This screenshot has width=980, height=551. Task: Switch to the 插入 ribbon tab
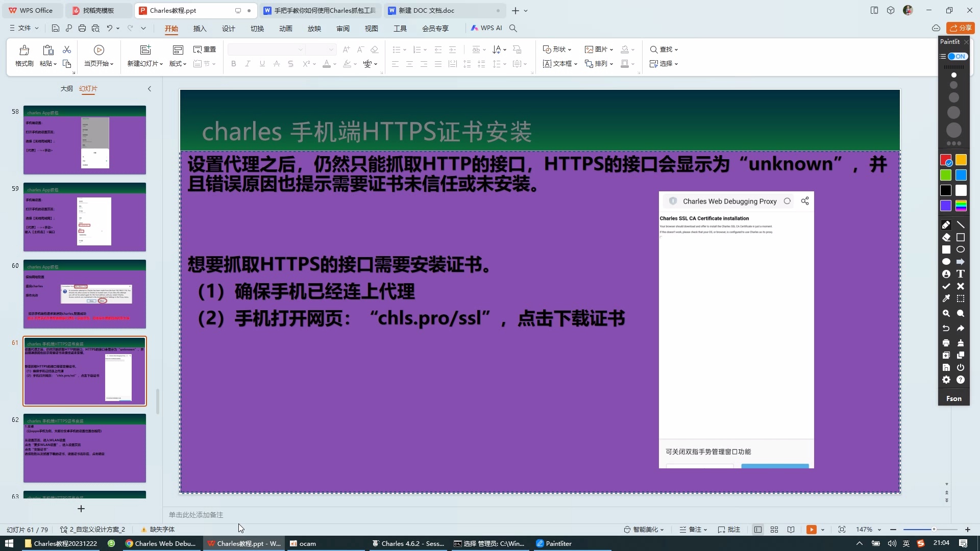(200, 29)
